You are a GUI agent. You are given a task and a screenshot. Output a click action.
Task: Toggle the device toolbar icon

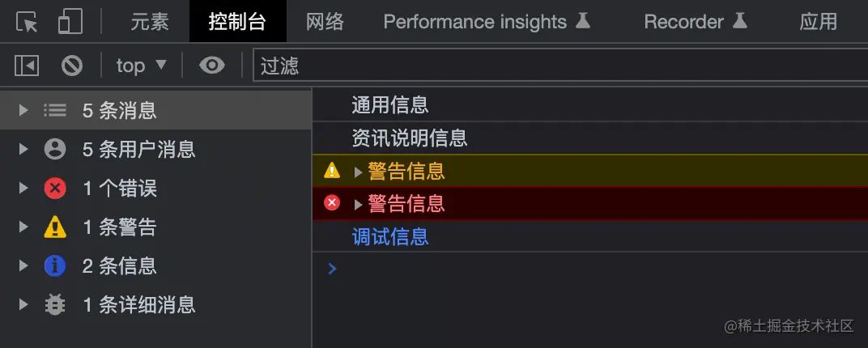[70, 22]
